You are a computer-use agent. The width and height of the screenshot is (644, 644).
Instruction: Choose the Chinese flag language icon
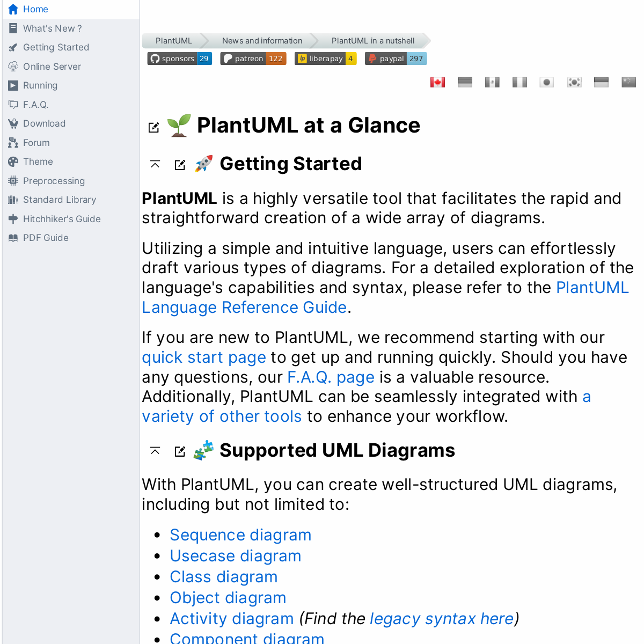point(628,82)
